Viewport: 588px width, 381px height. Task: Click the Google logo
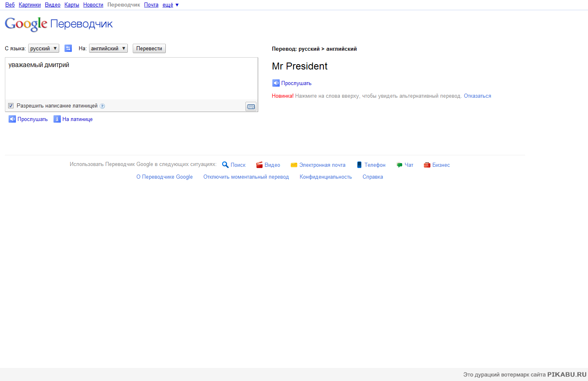(x=26, y=24)
